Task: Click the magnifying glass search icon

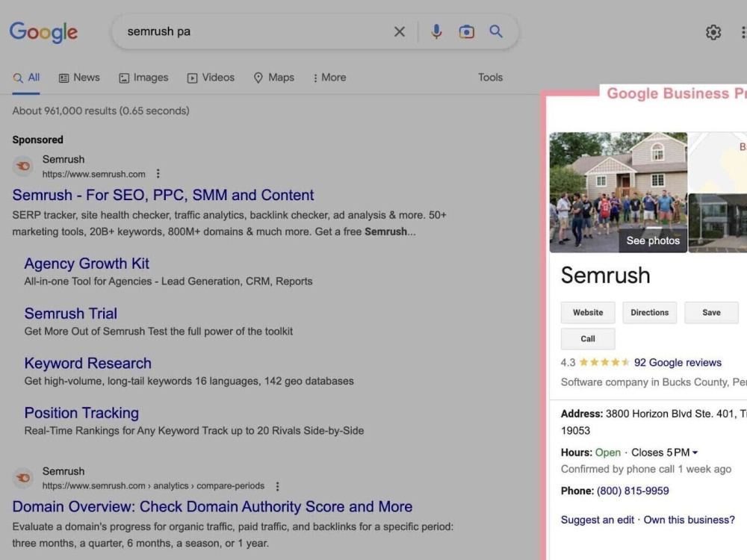Action: pos(496,31)
